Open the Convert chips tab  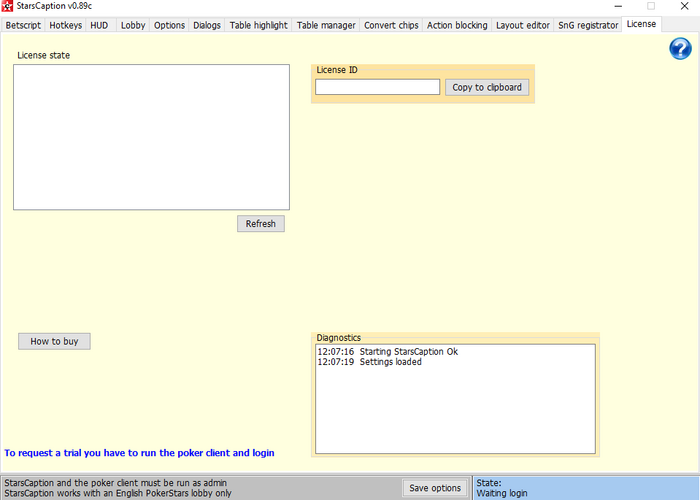391,25
